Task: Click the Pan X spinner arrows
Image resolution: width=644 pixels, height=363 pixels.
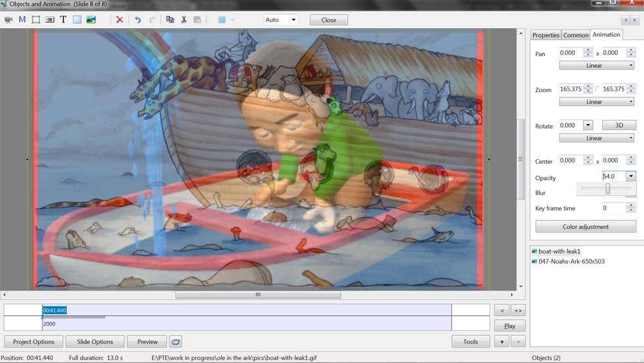Action: [588, 53]
